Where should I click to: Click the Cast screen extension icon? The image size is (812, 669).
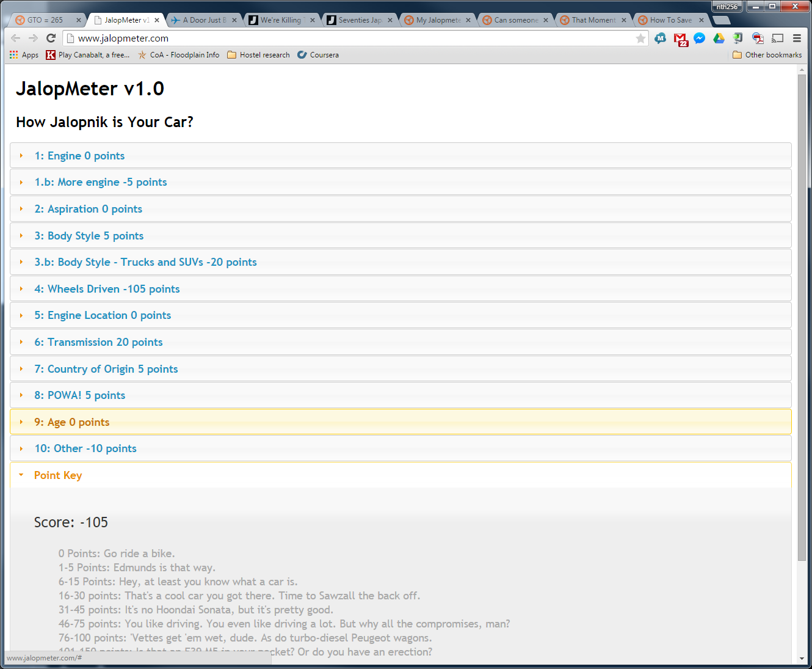777,38
